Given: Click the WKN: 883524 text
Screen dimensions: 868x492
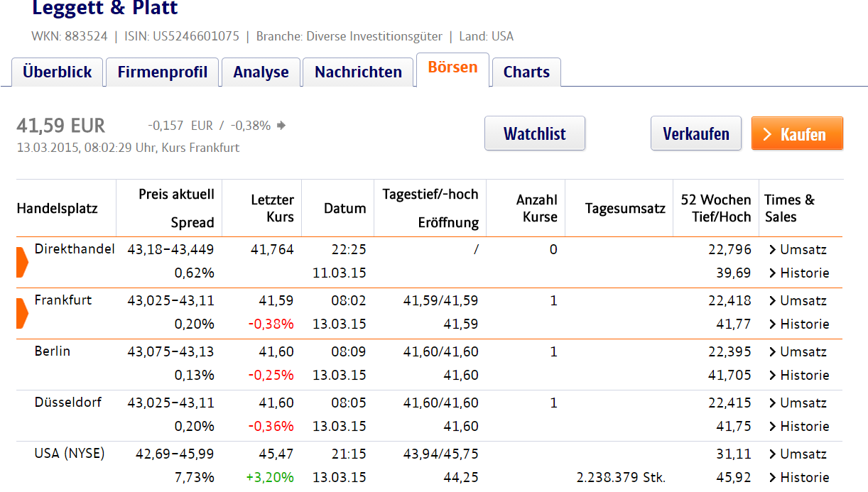Looking at the screenshot, I should [70, 36].
